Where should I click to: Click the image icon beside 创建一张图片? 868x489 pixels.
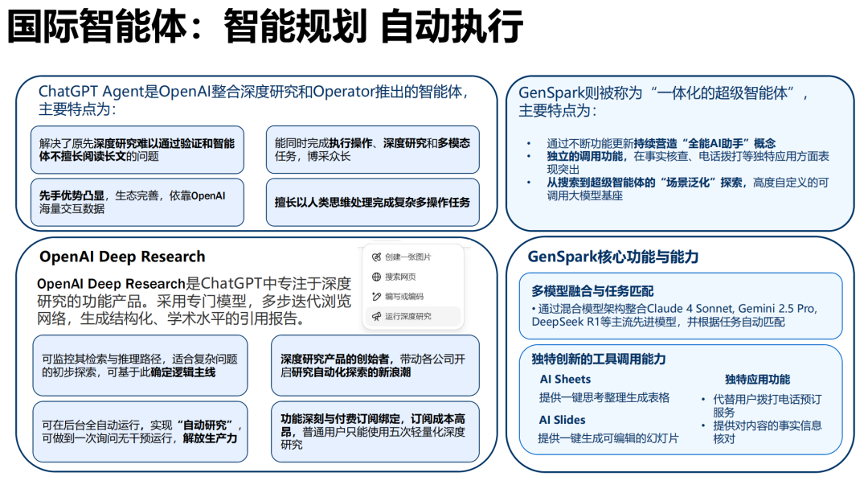coord(376,257)
